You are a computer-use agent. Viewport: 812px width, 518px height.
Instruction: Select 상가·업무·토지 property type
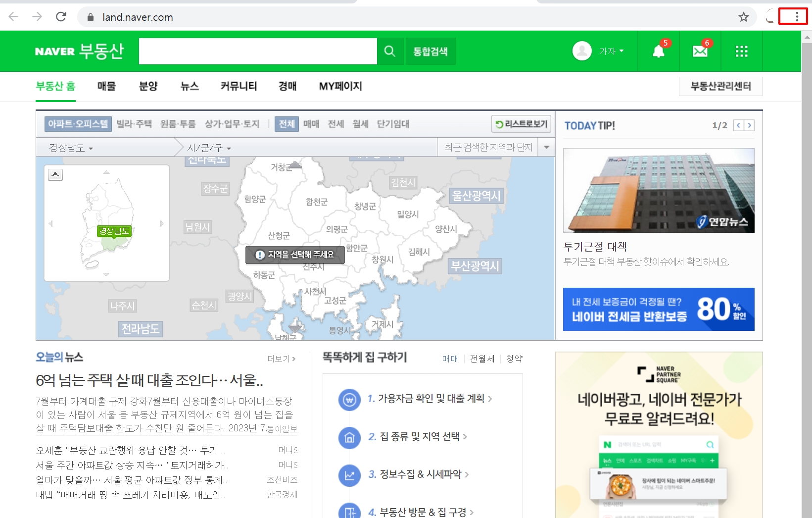232,124
